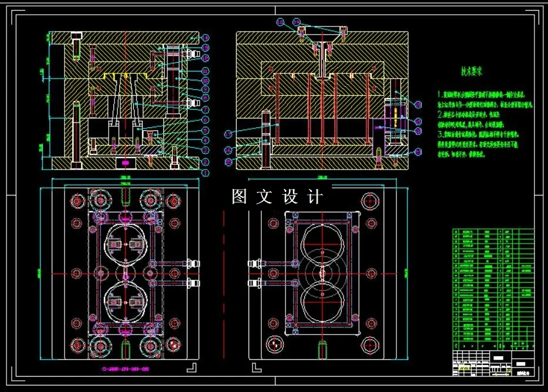Select technical requirement line starting with 1.

pos(481,94)
